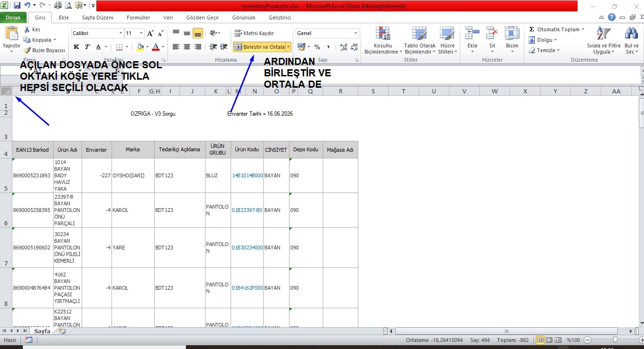644x349 pixels.
Task: Toggle bottom vertical alignment
Action: [x=198, y=33]
